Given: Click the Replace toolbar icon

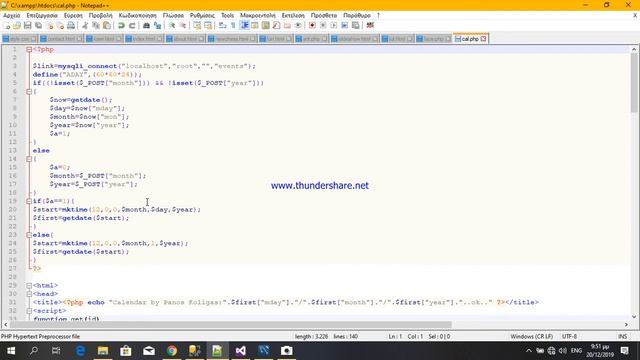Looking at the screenshot, I should pos(157,25).
